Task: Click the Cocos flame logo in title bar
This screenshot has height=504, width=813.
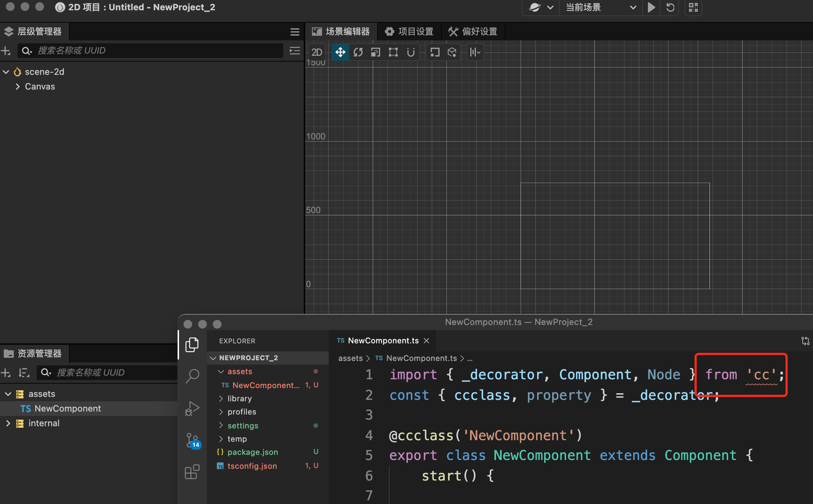Action: tap(60, 7)
